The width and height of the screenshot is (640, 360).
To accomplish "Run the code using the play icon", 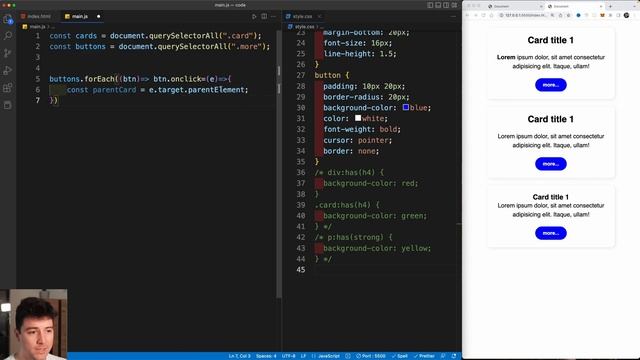I will pyautogui.click(x=254, y=16).
